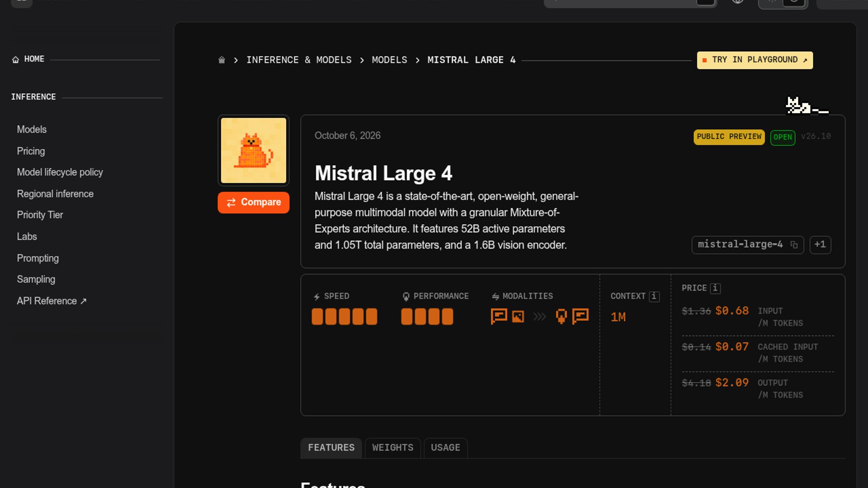Click the triple chevron arrows icon

click(539, 317)
